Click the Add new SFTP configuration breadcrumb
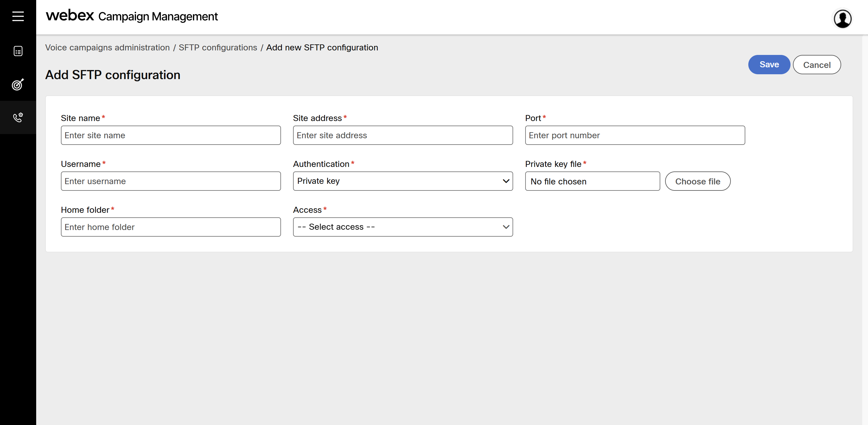868x425 pixels. tap(322, 48)
